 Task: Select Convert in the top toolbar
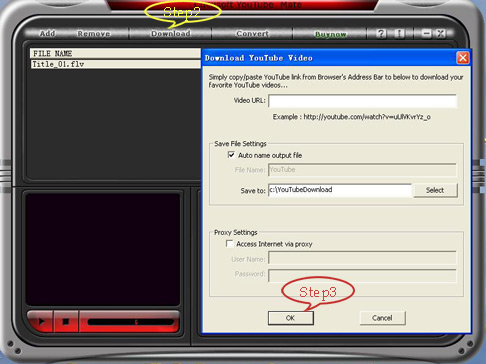[252, 34]
